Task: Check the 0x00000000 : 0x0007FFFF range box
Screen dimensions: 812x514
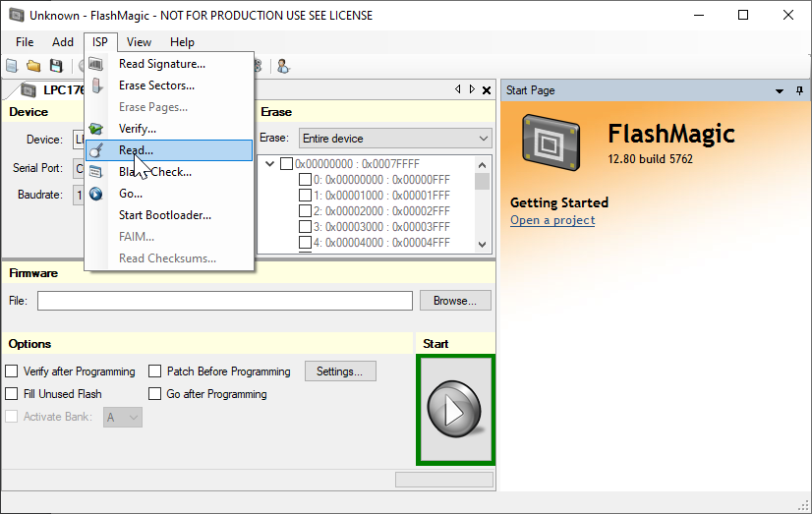Action: pyautogui.click(x=286, y=163)
